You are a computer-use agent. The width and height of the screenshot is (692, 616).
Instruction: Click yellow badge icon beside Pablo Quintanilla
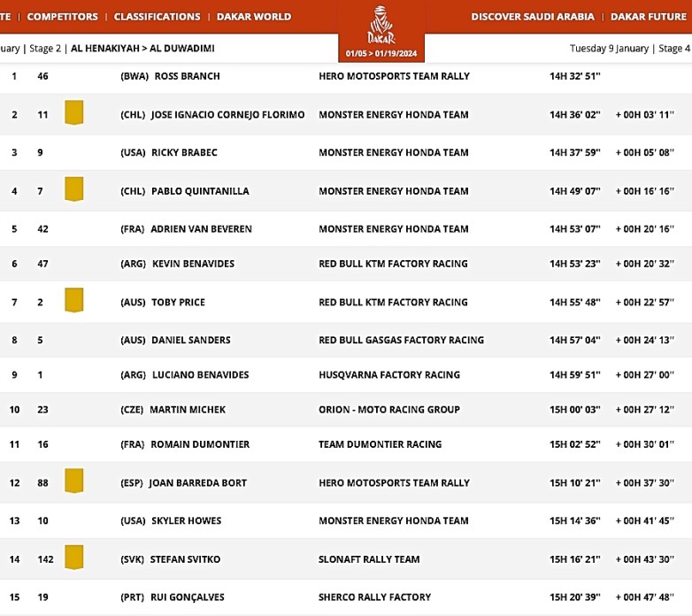[x=74, y=189]
